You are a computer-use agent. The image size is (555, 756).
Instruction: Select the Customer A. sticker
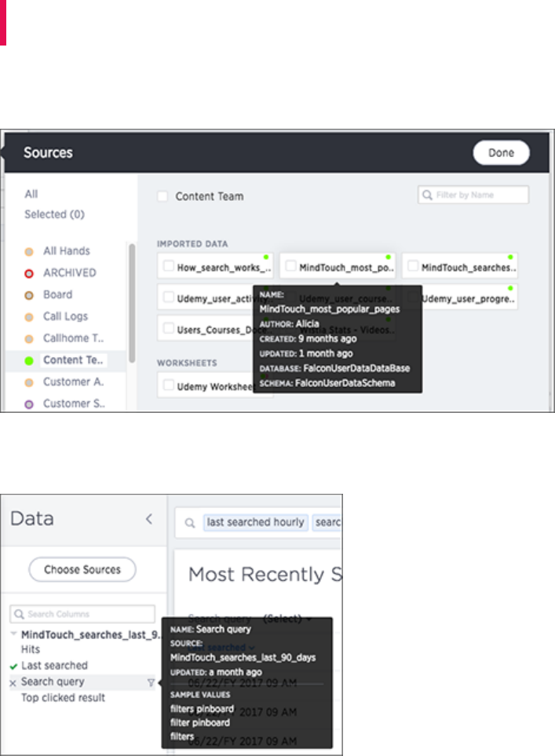tap(73, 382)
